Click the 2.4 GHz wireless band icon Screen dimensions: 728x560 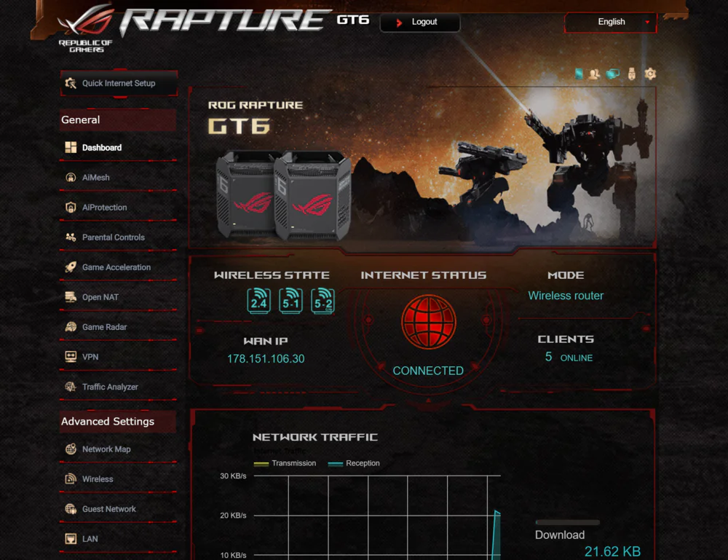[x=259, y=301]
